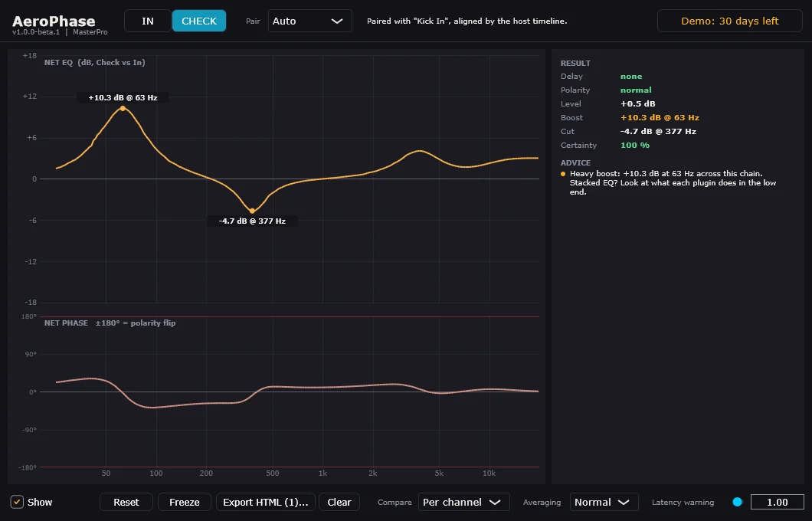Image resolution: width=812 pixels, height=521 pixels.
Task: Clear the measurement data
Action: pos(339,502)
